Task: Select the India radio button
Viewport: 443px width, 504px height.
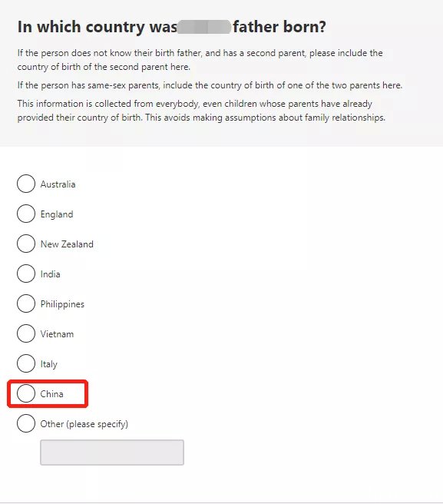Action: (x=26, y=274)
